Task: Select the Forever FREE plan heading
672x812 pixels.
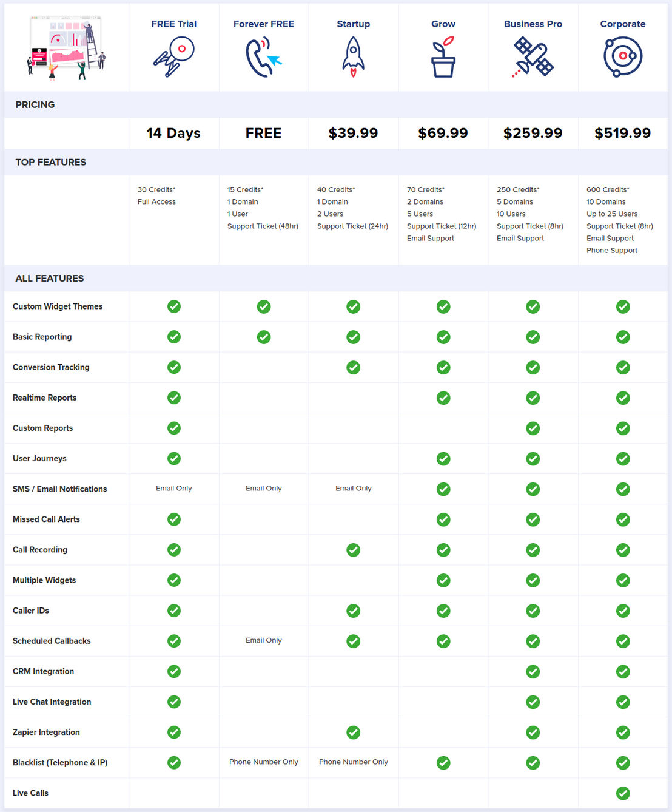Action: [264, 24]
